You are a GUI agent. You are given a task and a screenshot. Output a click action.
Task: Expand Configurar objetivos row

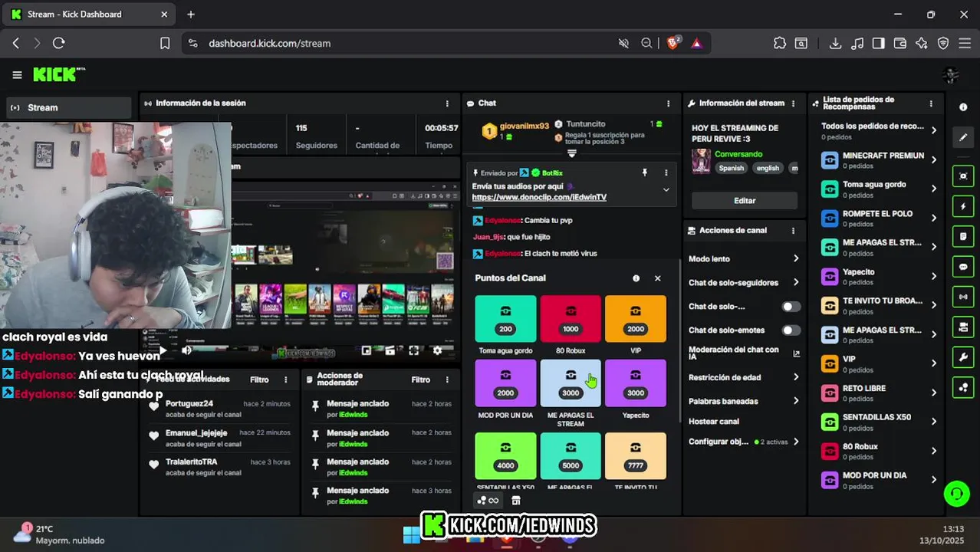point(744,442)
